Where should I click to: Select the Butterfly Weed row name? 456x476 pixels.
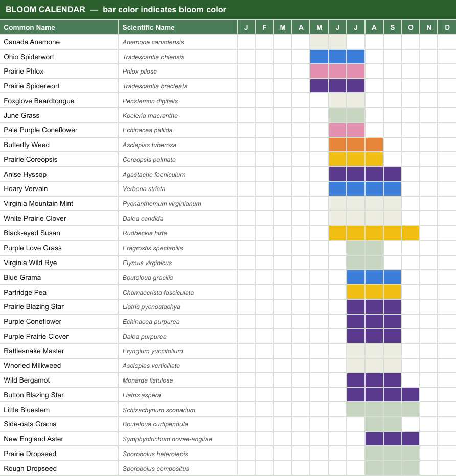pyautogui.click(x=27, y=145)
